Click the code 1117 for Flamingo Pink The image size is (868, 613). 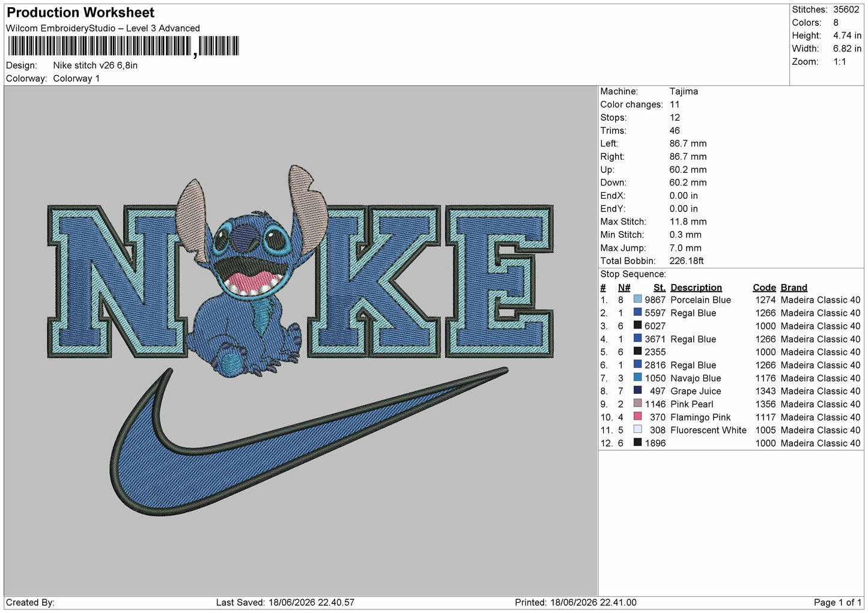click(x=765, y=417)
